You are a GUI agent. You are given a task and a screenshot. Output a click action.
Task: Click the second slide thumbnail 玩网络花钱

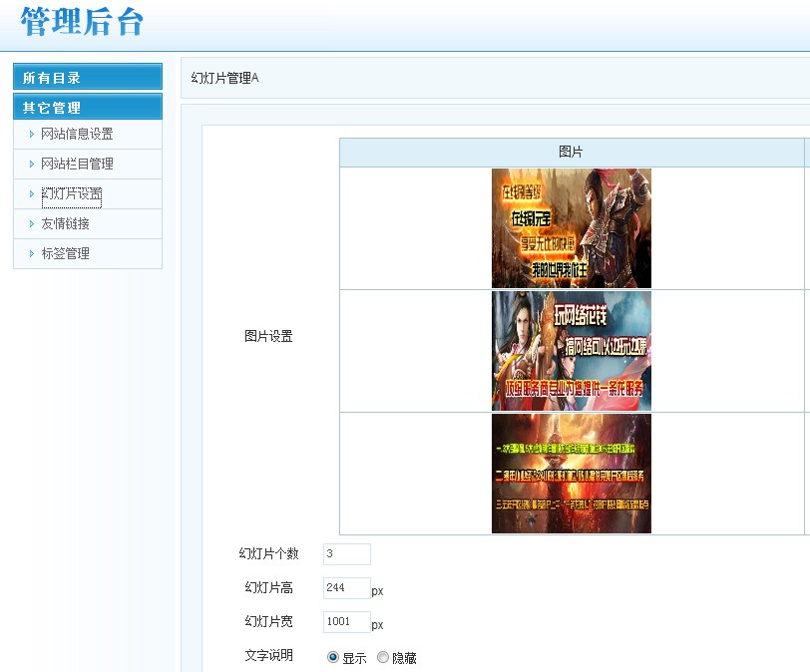point(572,351)
